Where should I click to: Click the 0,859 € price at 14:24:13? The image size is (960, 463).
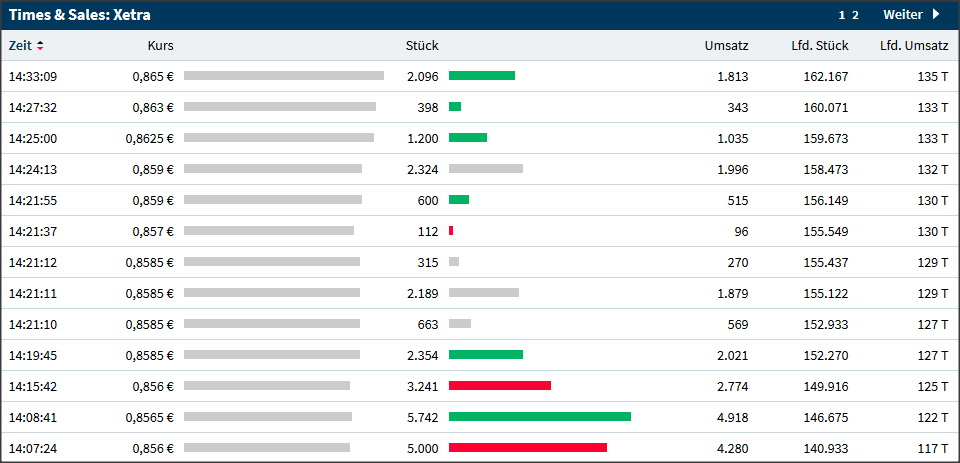(153, 169)
